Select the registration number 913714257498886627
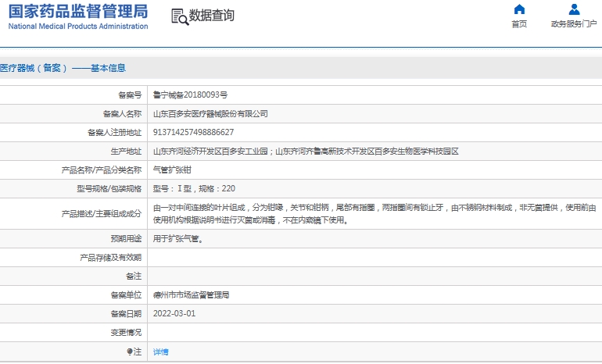 [193, 132]
